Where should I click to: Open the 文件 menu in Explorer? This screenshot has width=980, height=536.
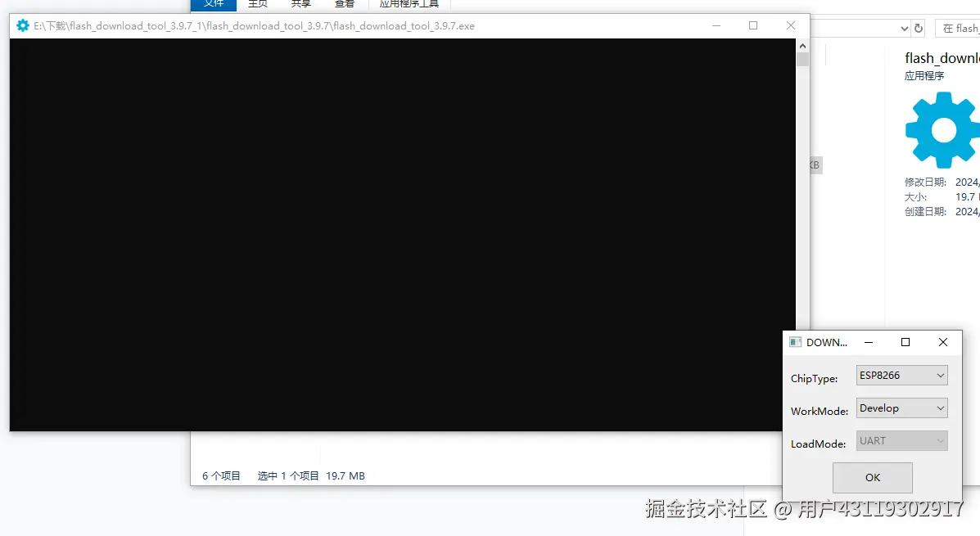pos(214,3)
